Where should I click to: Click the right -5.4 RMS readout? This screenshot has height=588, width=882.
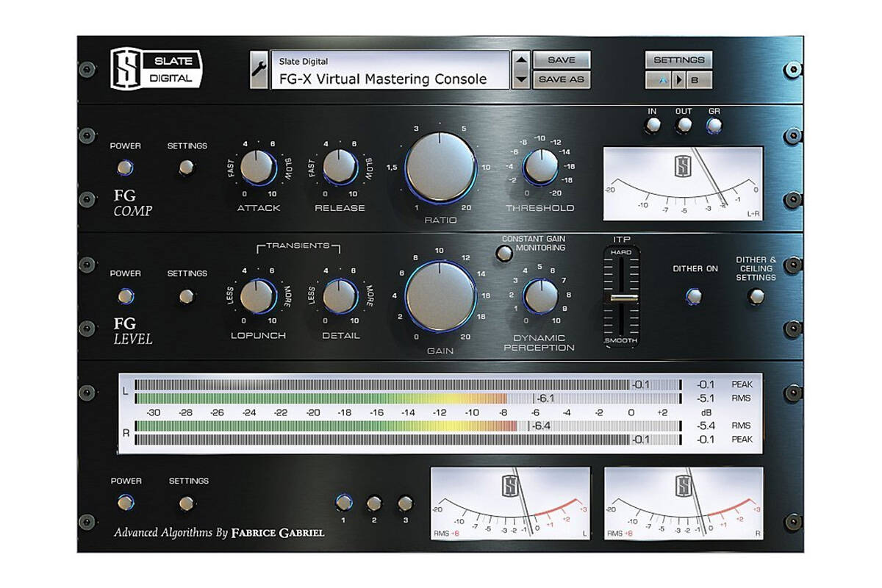pyautogui.click(x=706, y=426)
